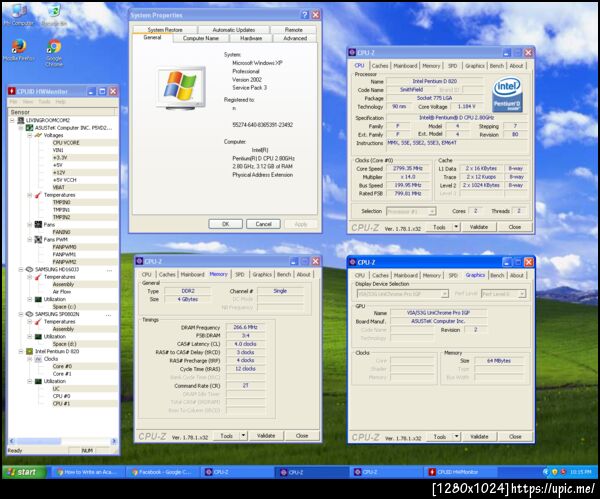Click the DRAM Frequency value 266.6 MHz

(x=245, y=327)
